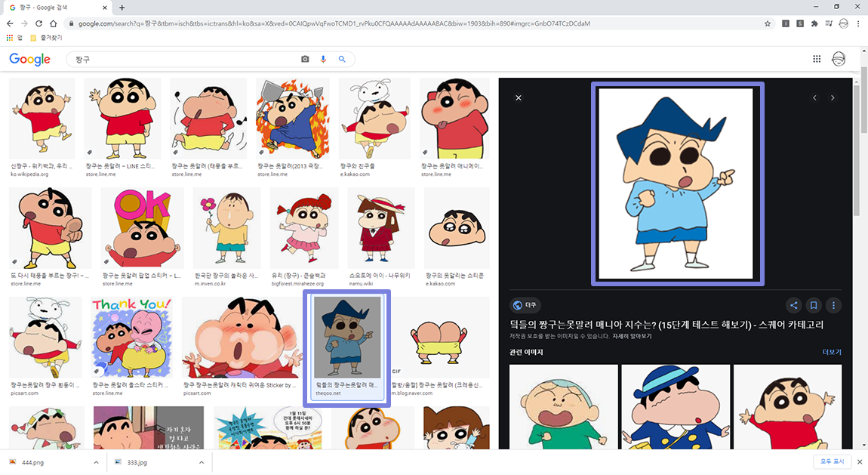
Task: Open the picsart.com puffy-cheeks sticker result
Action: coord(242,337)
